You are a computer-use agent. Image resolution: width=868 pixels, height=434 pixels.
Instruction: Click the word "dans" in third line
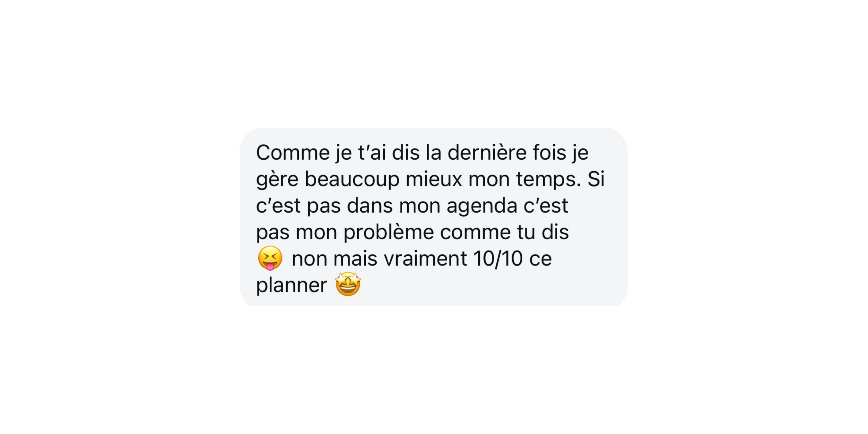point(370,205)
